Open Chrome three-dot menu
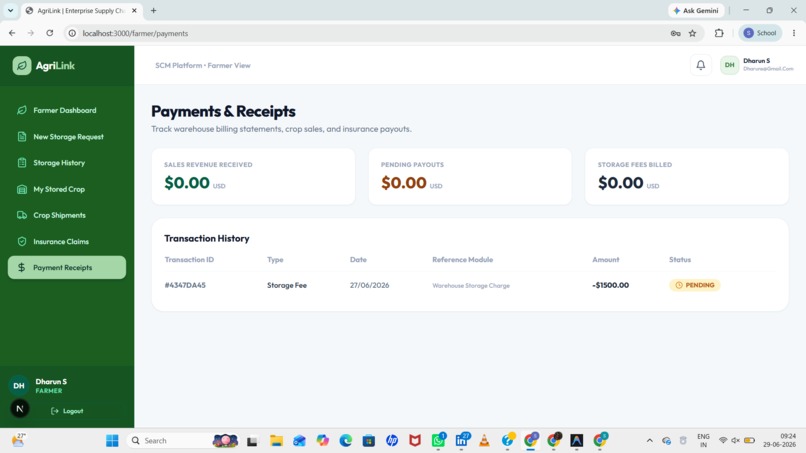 794,33
